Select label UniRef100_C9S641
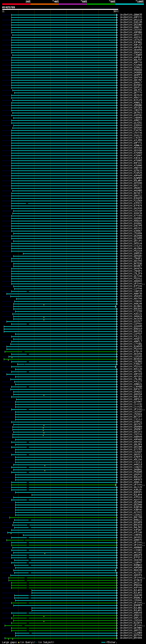Viewport: 146px width, 644px height. point(131,600)
